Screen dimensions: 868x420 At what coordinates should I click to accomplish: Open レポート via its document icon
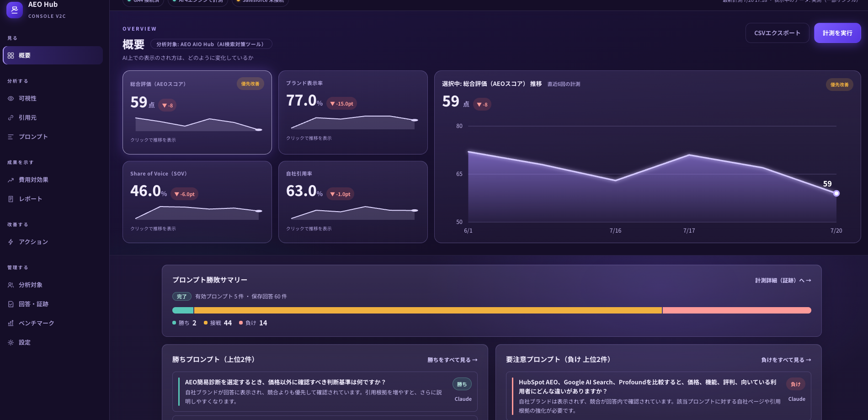point(11,199)
